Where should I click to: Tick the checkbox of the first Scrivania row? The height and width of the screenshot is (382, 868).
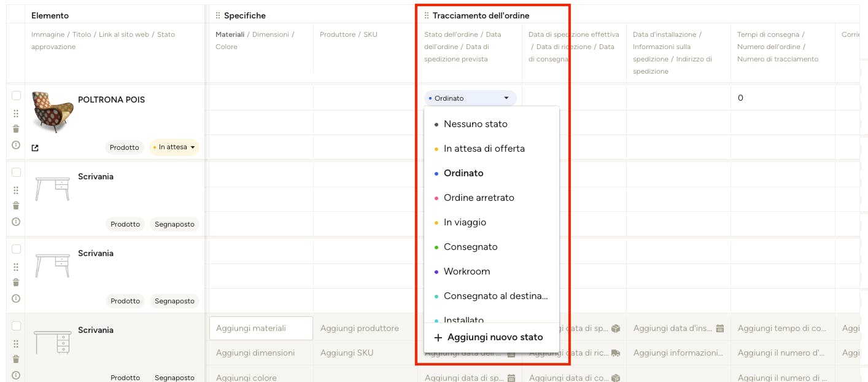click(17, 173)
